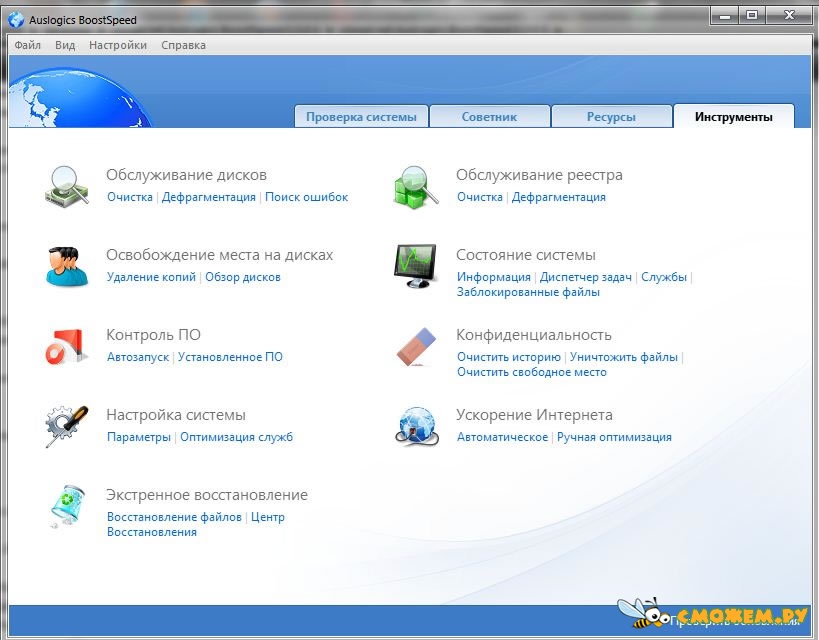Open registry Дефрагментация link under Обслуживание реестра
The width and height of the screenshot is (819, 640).
pos(559,197)
